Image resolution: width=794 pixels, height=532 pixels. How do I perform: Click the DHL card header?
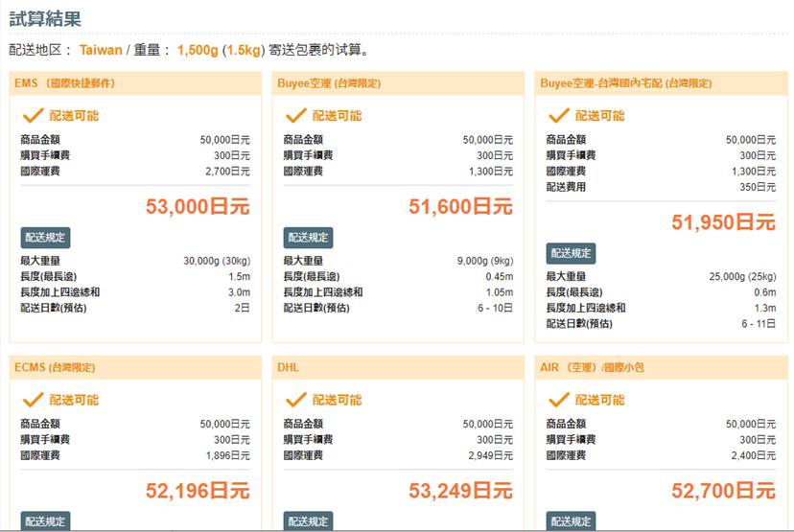[398, 367]
